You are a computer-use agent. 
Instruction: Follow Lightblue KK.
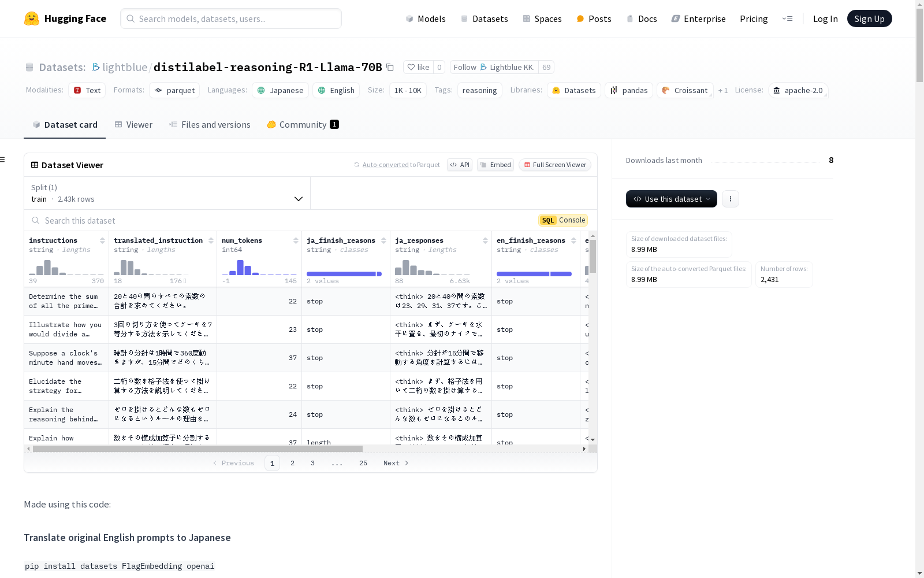494,67
